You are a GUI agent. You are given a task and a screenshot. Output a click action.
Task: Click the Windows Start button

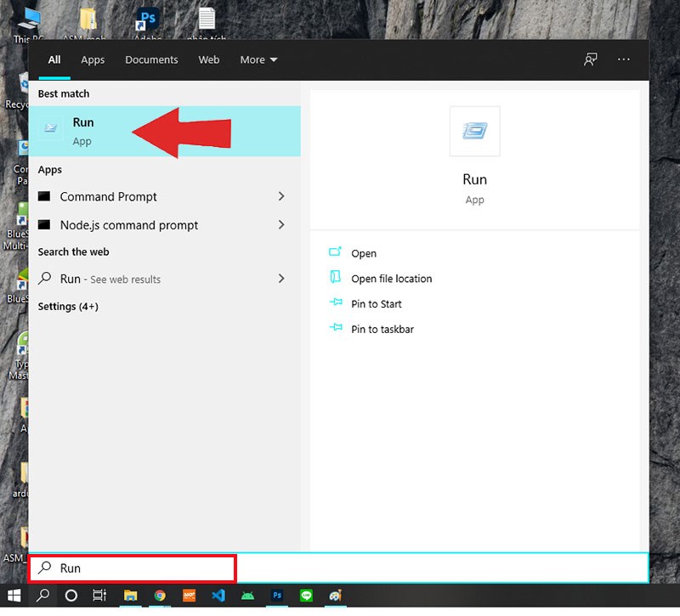14,596
